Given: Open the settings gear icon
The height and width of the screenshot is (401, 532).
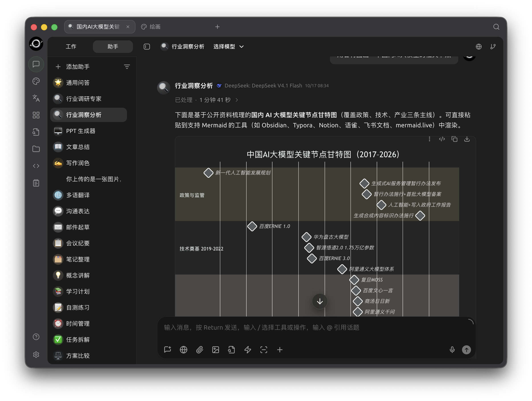Looking at the screenshot, I should (x=36, y=355).
